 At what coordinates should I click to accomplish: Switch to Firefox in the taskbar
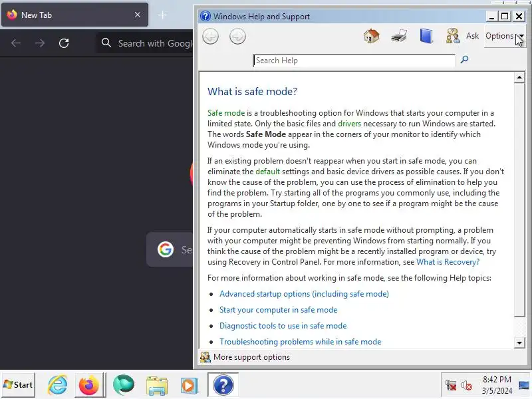89,385
